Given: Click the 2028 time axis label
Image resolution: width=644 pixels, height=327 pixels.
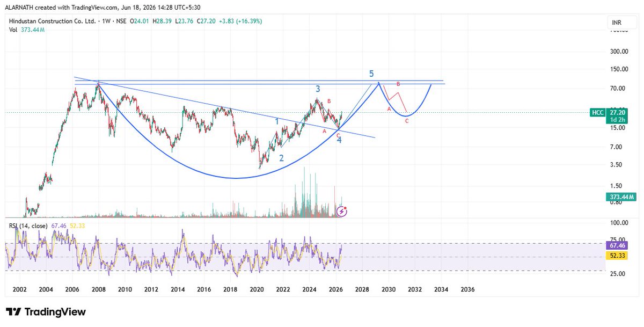Looking at the screenshot, I should coord(362,289).
